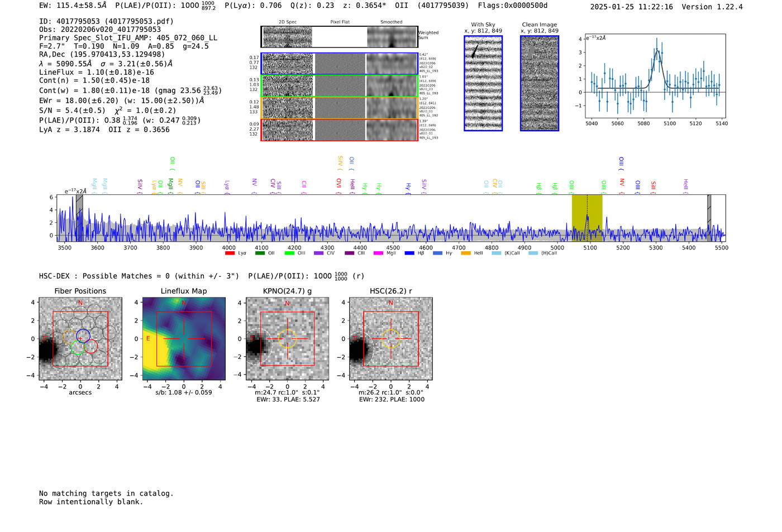Viewport: 782px width, 532px height.
Task: Click the red Lyα legend swatch
Action: (x=230, y=253)
